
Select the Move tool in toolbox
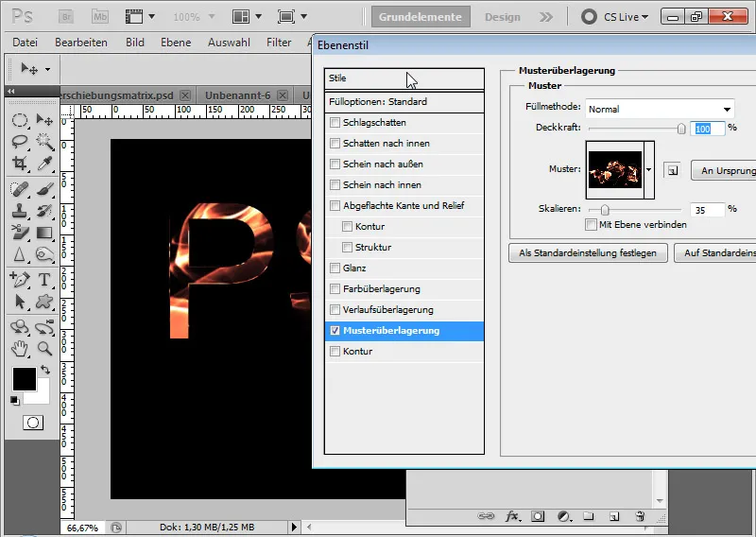coord(44,120)
